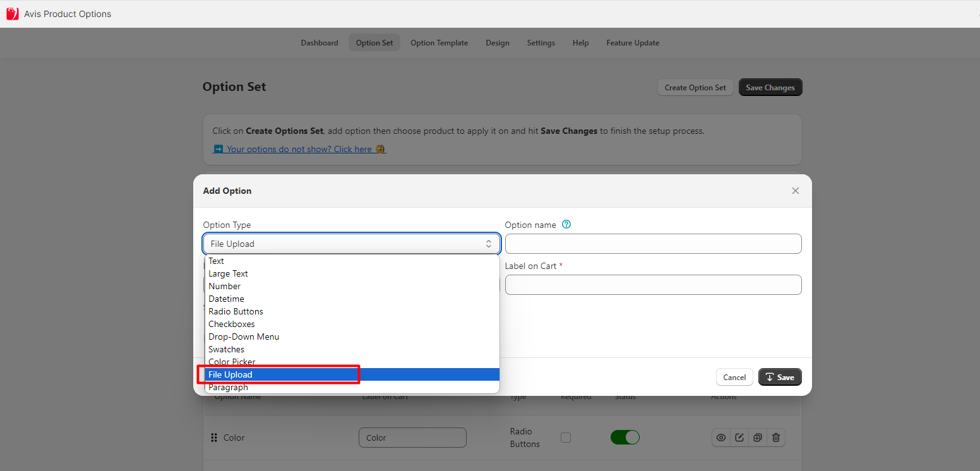Open the Option Type dropdown
This screenshot has height=471, width=980.
351,244
